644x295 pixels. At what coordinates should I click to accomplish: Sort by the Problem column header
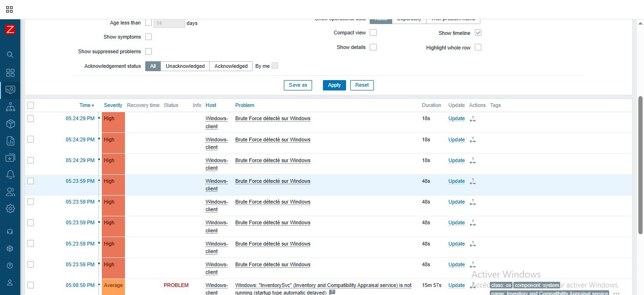pyautogui.click(x=245, y=105)
